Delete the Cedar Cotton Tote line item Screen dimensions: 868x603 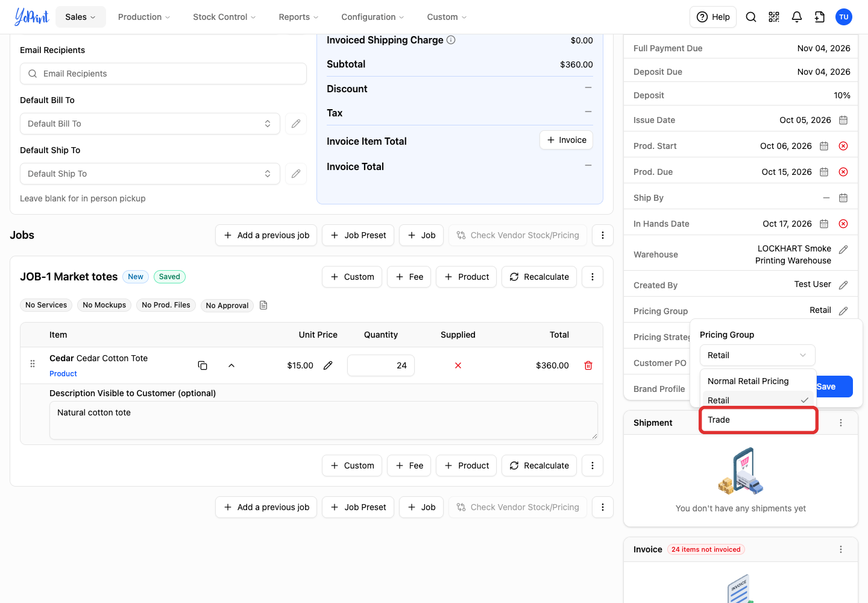click(588, 365)
